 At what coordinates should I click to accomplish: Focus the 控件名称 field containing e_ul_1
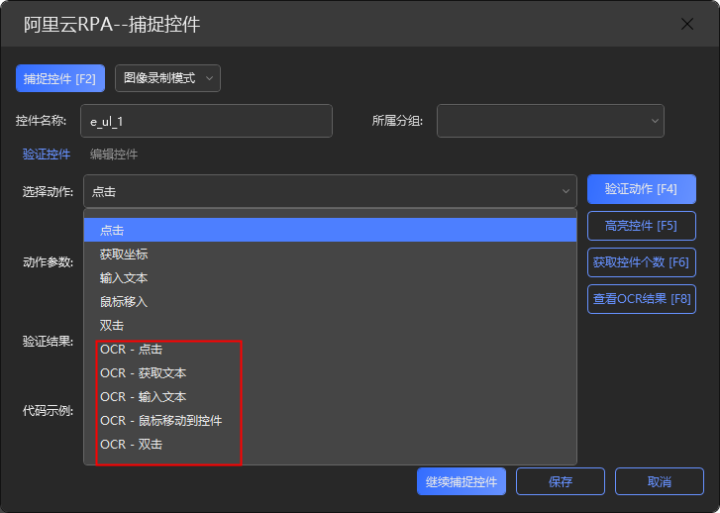(206, 121)
